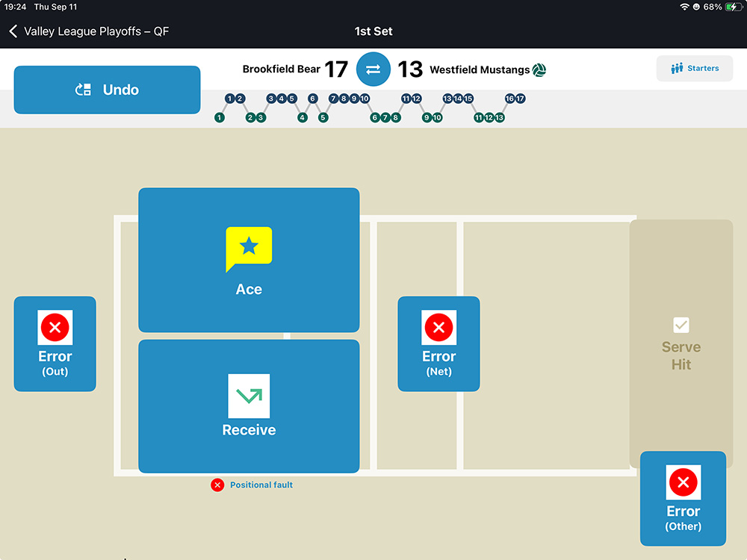747x560 pixels.
Task: Tap the Brookfield Bear score 17
Action: 336,69
